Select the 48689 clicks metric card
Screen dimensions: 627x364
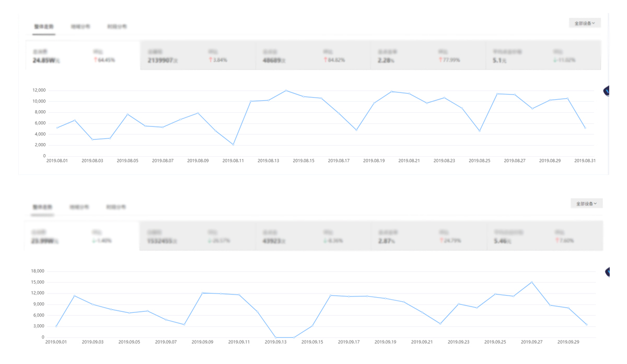313,55
